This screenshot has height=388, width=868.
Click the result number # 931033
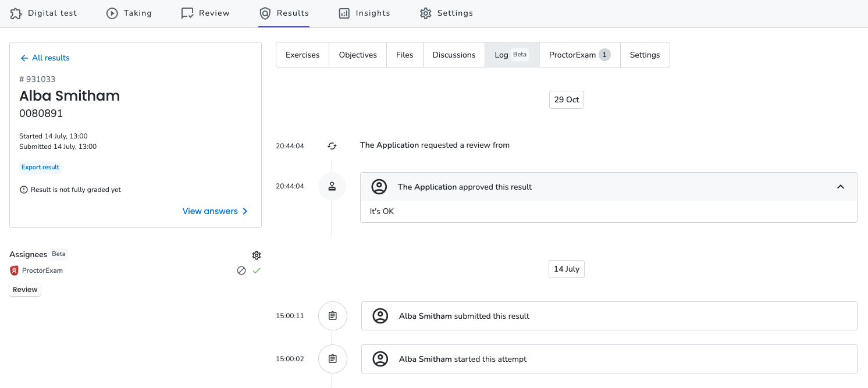click(x=37, y=79)
